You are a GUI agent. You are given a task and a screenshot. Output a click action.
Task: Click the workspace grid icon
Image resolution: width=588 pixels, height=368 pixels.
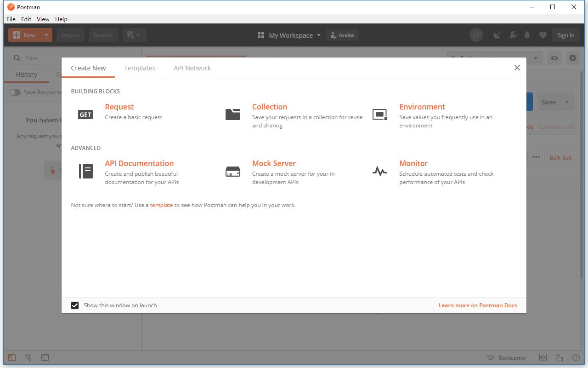pos(261,35)
